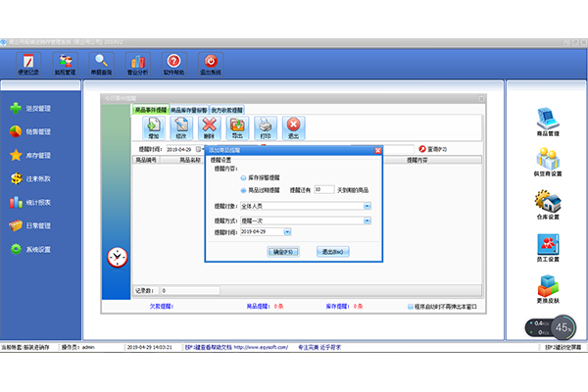
Task: Open 库存管理 star sidebar item
Action: pyautogui.click(x=30, y=155)
